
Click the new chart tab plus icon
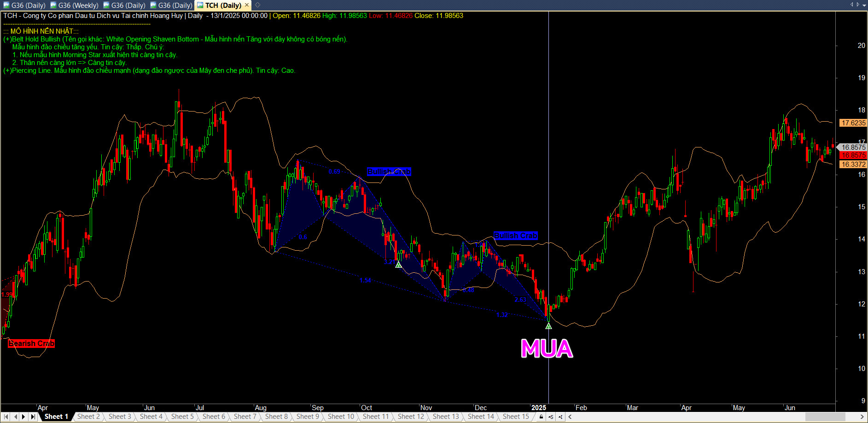point(257,5)
